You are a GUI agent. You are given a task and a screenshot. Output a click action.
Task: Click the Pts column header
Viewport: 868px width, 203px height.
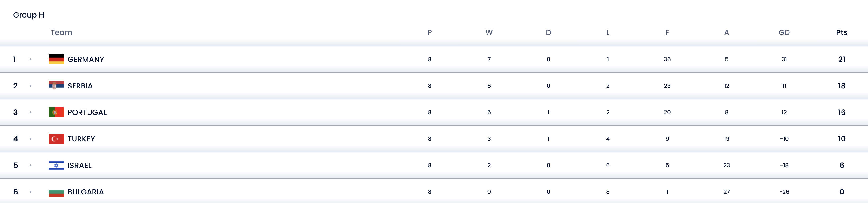pos(841,32)
